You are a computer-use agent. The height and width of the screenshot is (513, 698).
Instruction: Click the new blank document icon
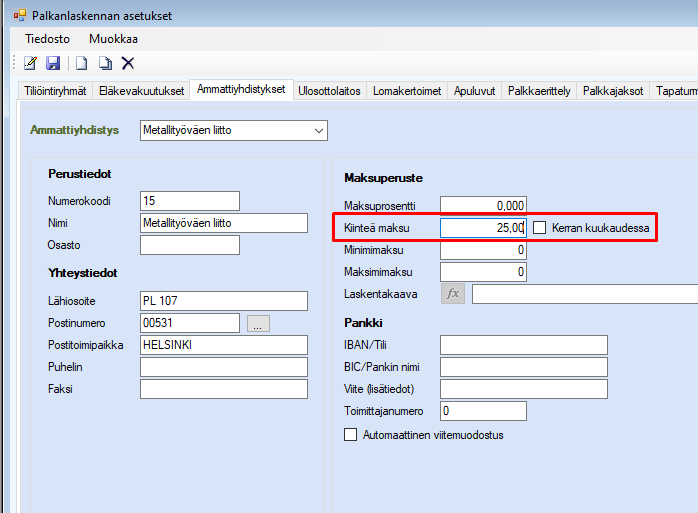[x=82, y=63]
